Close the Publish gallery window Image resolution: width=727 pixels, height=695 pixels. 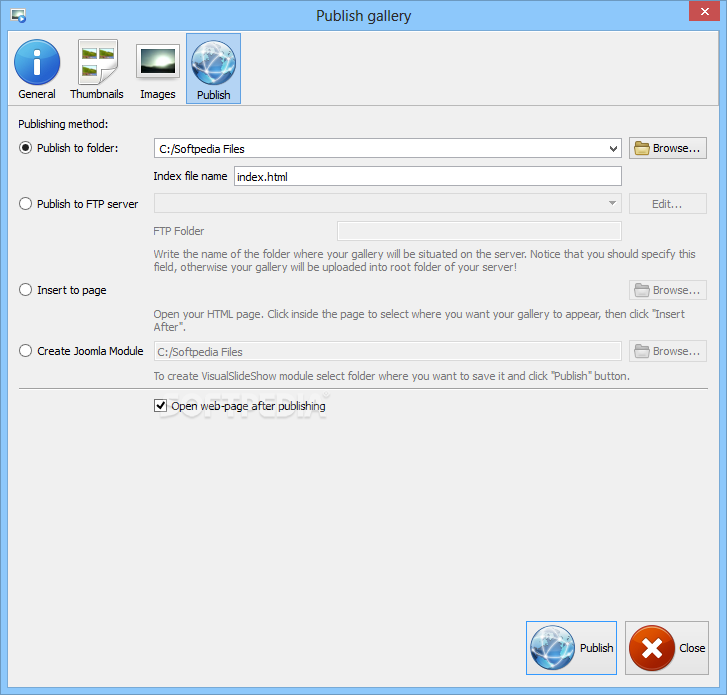click(x=704, y=11)
